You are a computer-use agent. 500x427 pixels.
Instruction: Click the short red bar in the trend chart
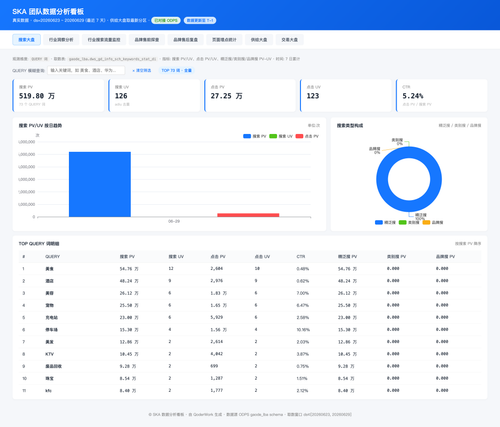click(x=248, y=215)
